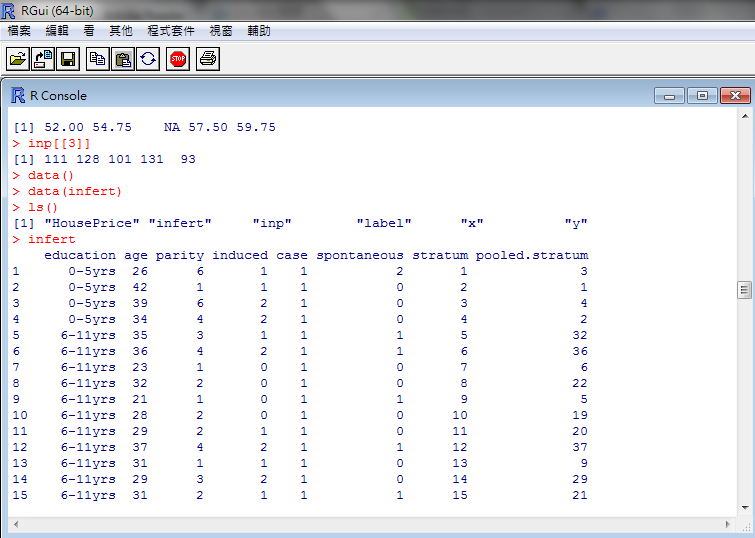This screenshot has height=538, width=755.
Task: Click the NA value in first output line
Action: (172, 128)
